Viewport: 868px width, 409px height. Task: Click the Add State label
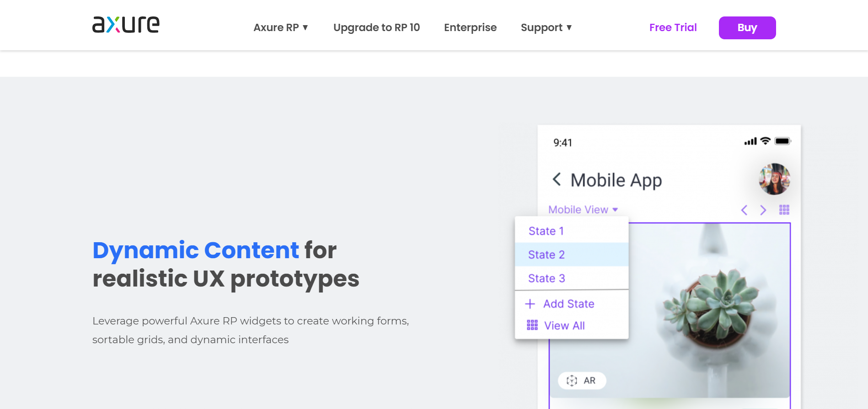click(568, 304)
